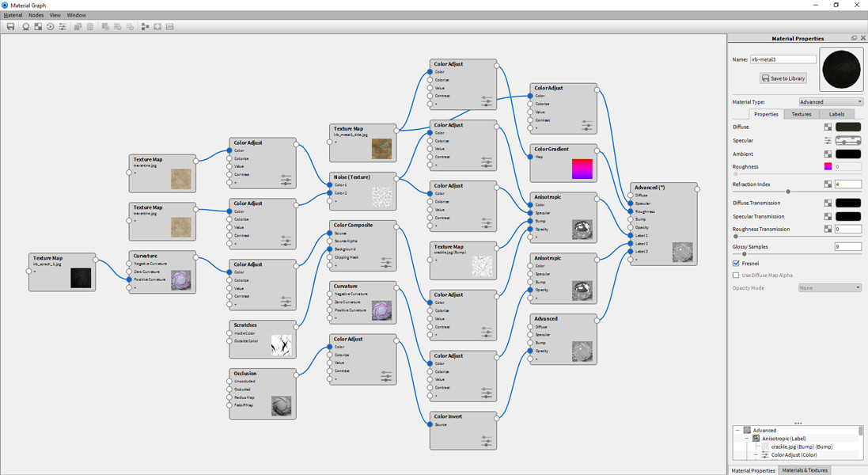This screenshot has height=475, width=868.
Task: Click the texture icon beside Roughness Transmission
Action: 828,229
